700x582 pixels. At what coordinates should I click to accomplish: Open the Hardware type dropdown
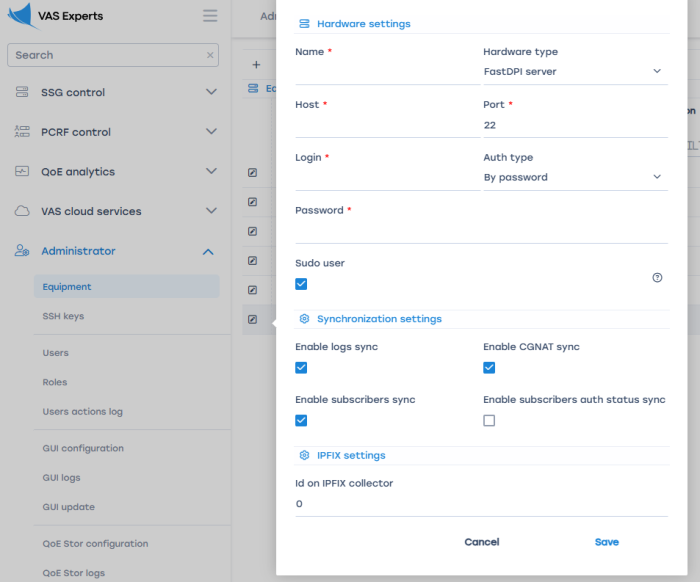click(574, 72)
